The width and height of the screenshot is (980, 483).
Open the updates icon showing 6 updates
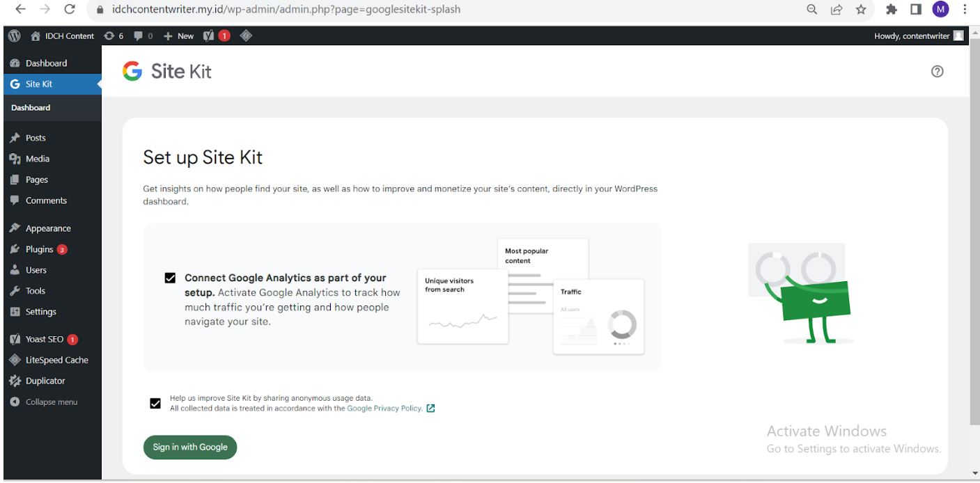click(x=114, y=35)
